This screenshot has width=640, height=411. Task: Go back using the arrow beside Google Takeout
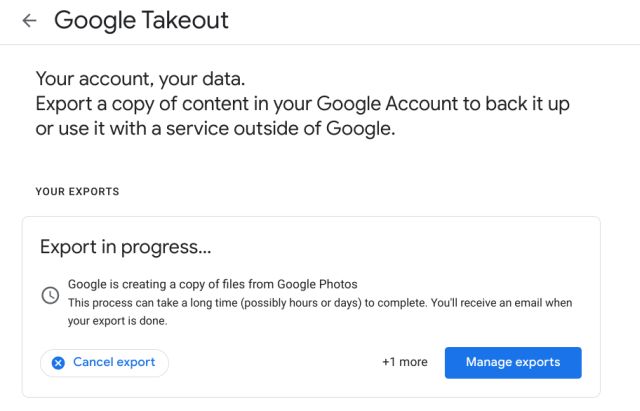point(29,20)
